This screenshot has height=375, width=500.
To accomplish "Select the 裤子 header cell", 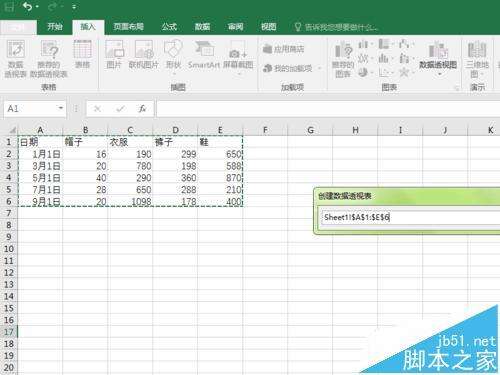I will click(x=175, y=142).
